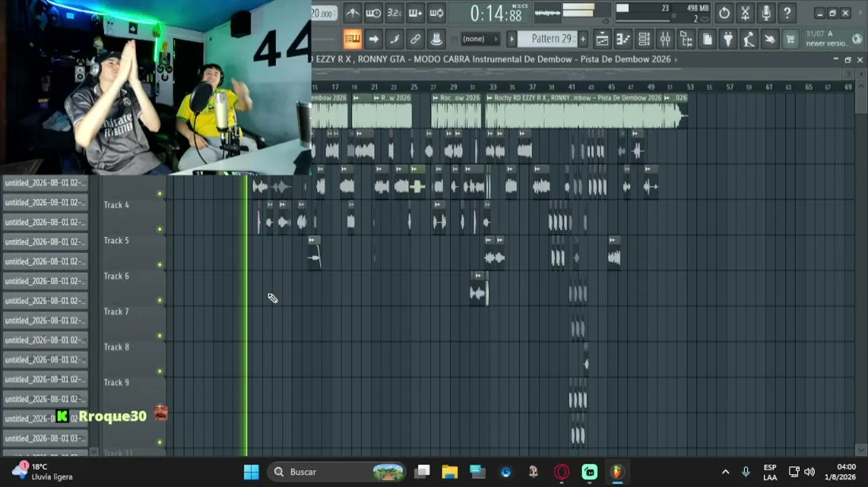Open help with the question mark icon
This screenshot has height=487, width=868.
pyautogui.click(x=787, y=13)
